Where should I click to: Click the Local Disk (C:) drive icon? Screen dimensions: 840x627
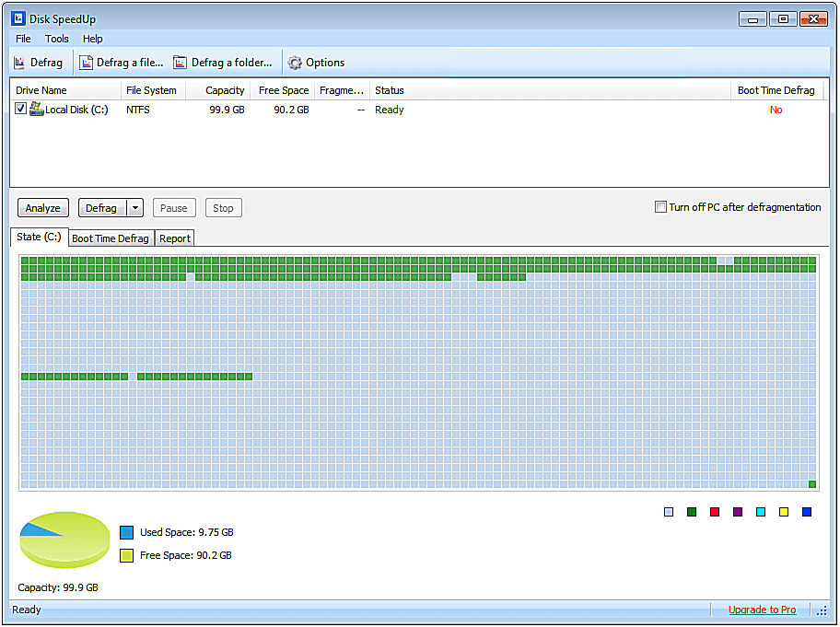coord(37,109)
